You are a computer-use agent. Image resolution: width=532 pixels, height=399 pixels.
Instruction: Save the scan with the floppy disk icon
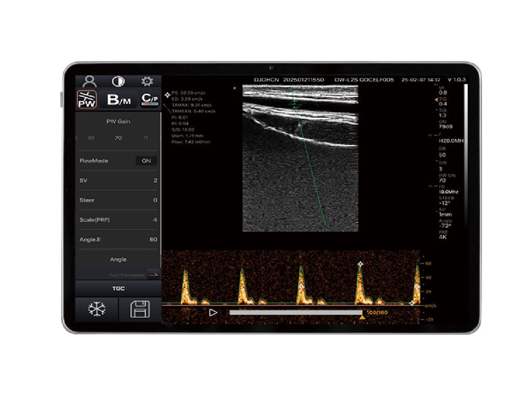click(x=140, y=310)
